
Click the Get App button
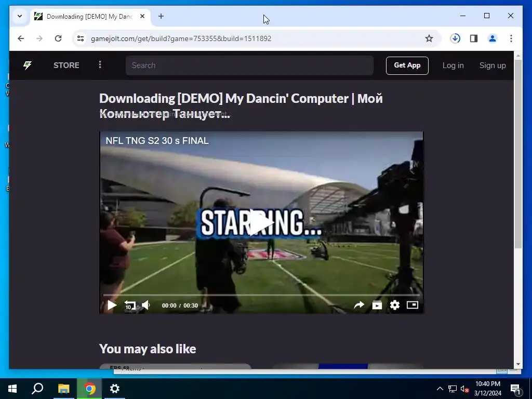click(x=407, y=65)
